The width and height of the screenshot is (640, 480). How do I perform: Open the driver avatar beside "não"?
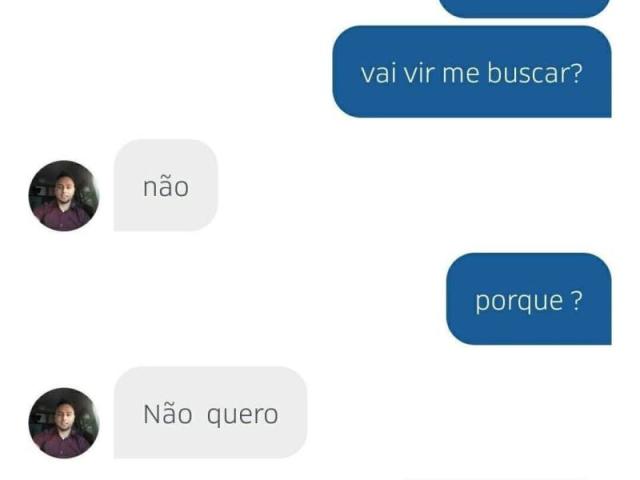64,196
